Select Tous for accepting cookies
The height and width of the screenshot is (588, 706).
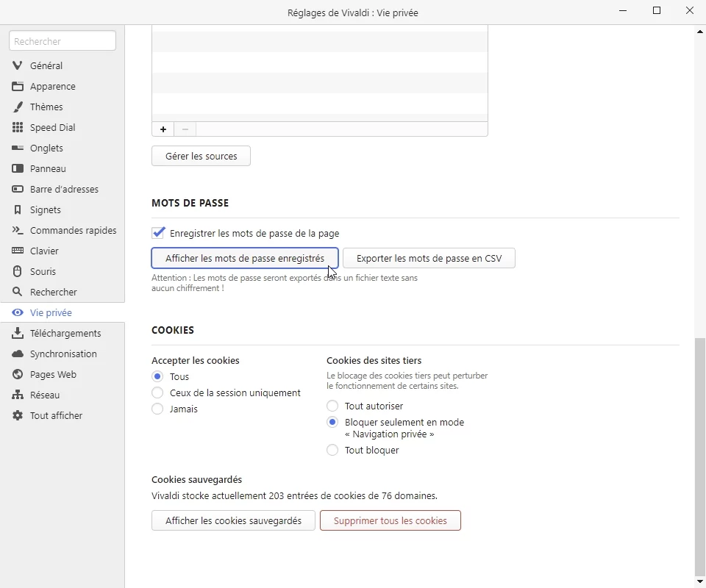pyautogui.click(x=157, y=376)
